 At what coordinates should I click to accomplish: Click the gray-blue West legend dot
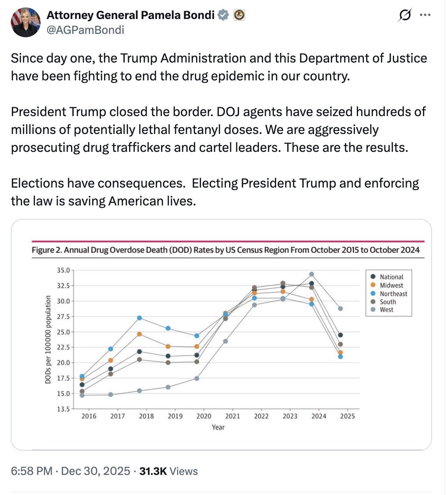(373, 309)
